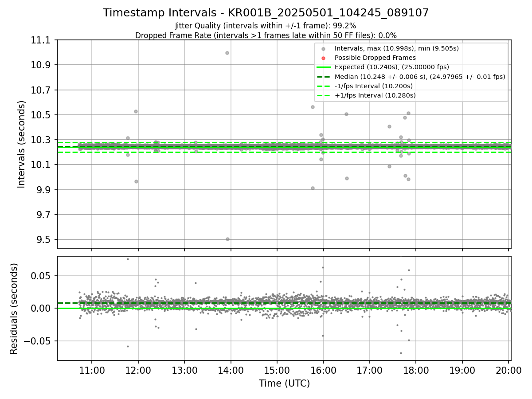Click the 18:00 time tick label
Image resolution: width=532 pixels, height=399 pixels.
(x=416, y=370)
